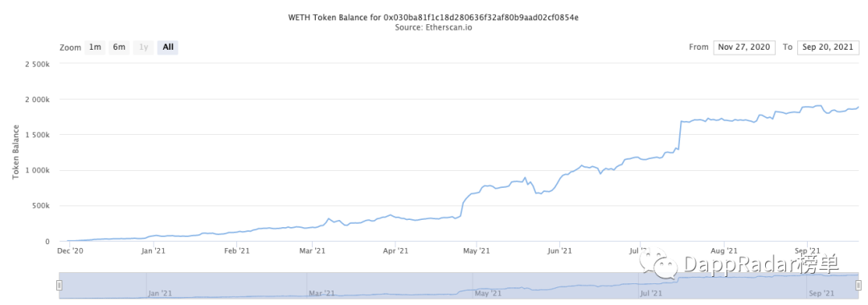Click the Sep '21 x-axis label on main chart
Image resolution: width=868 pixels, height=305 pixels.
pyautogui.click(x=807, y=251)
